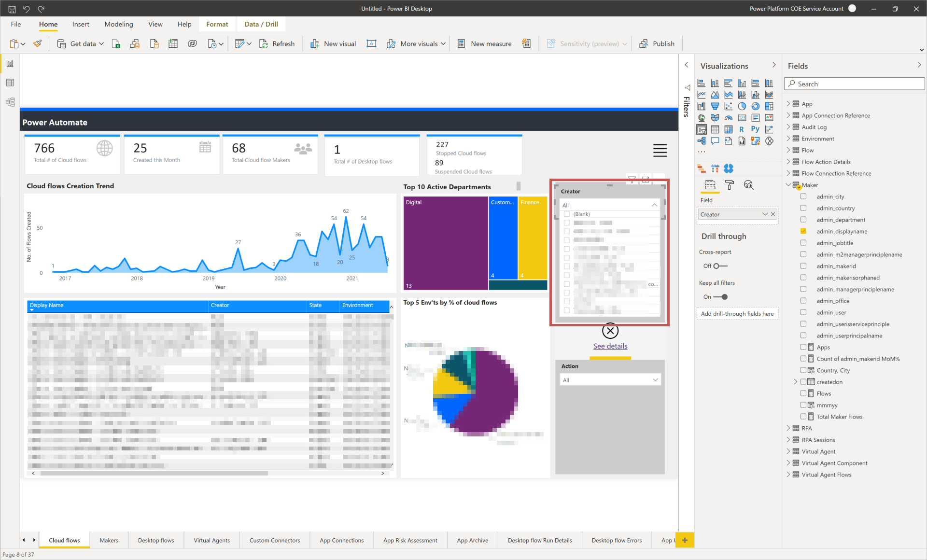The image size is (927, 560).
Task: Collapse the Maker table in Fields pane
Action: (788, 184)
